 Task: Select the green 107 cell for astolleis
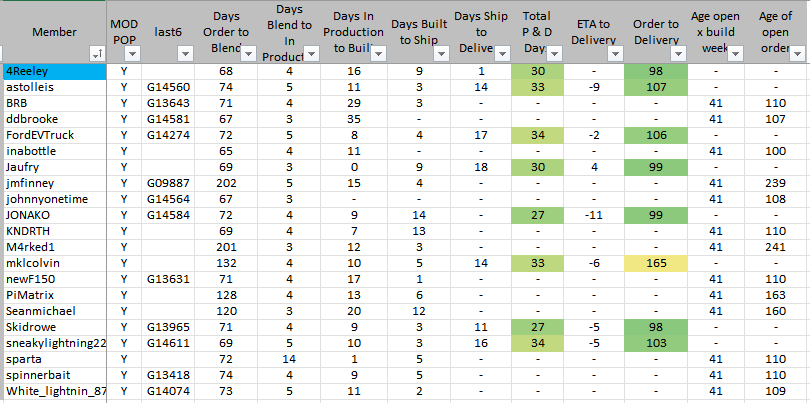point(656,88)
